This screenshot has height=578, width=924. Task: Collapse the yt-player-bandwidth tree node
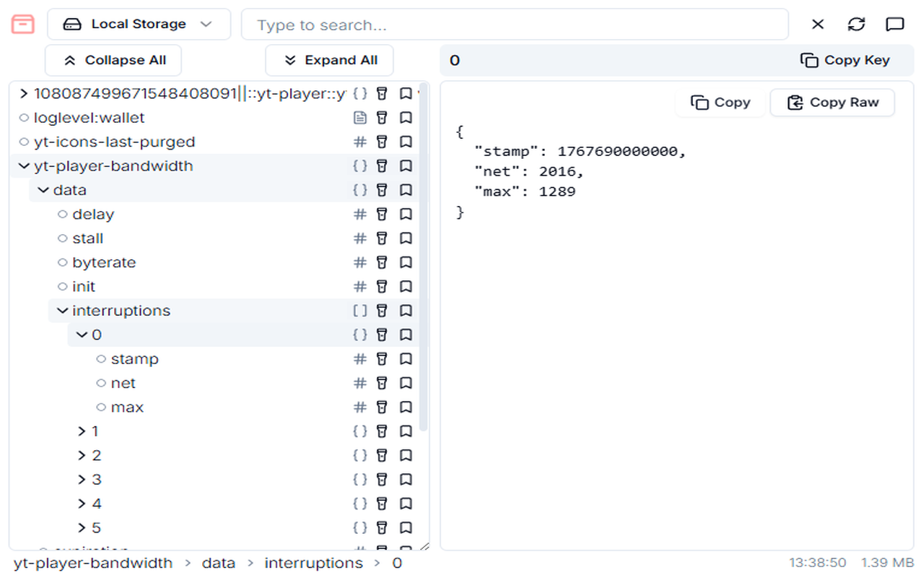[24, 166]
